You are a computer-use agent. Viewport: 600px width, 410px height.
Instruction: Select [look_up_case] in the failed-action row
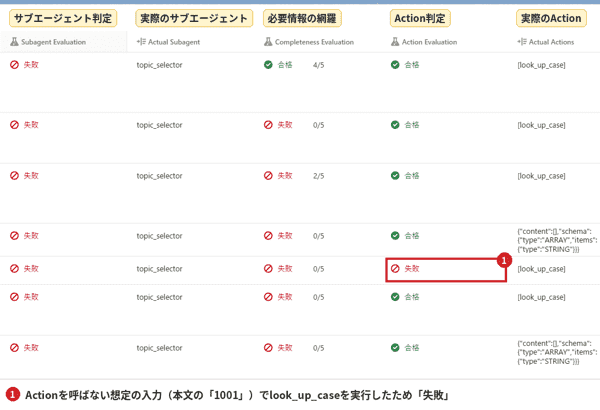click(541, 269)
